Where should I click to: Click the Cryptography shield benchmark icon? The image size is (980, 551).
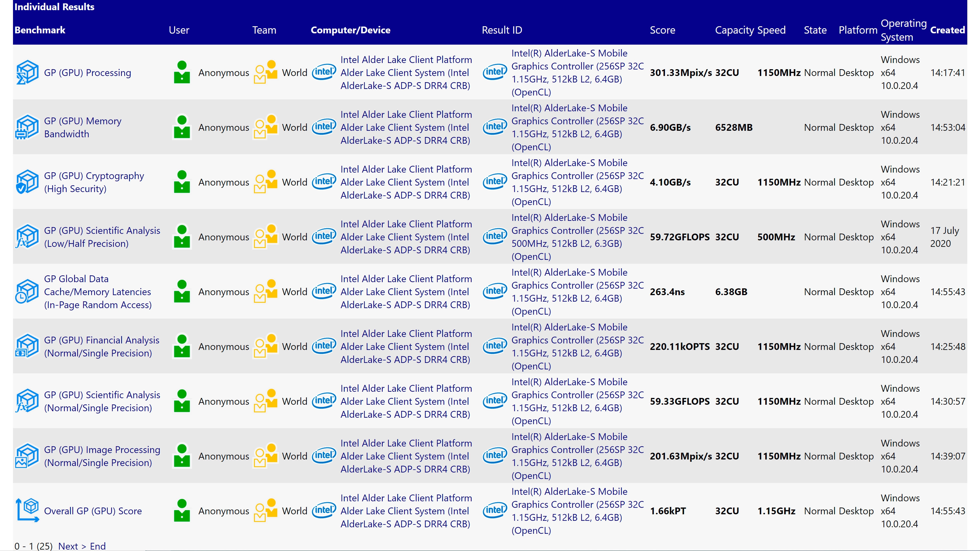click(27, 182)
